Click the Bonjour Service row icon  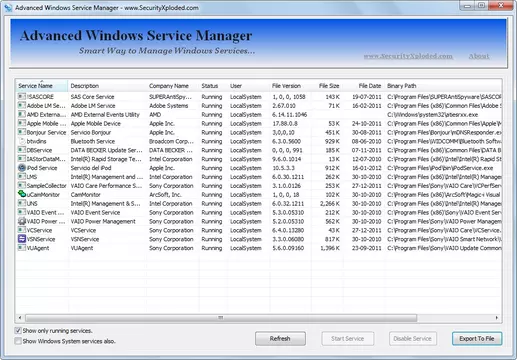[x=22, y=132]
